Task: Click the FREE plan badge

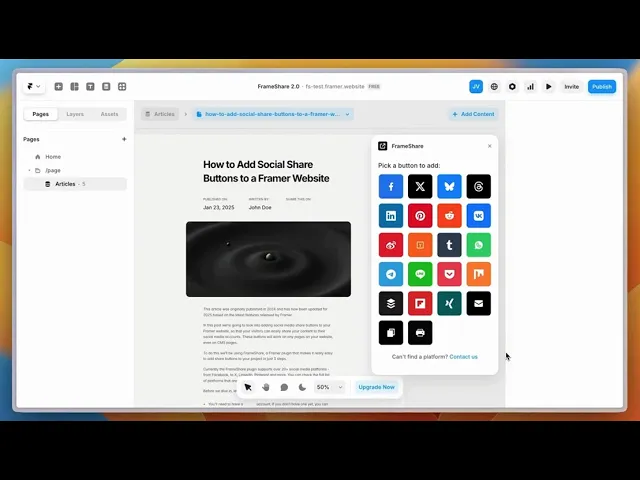Action: click(374, 87)
